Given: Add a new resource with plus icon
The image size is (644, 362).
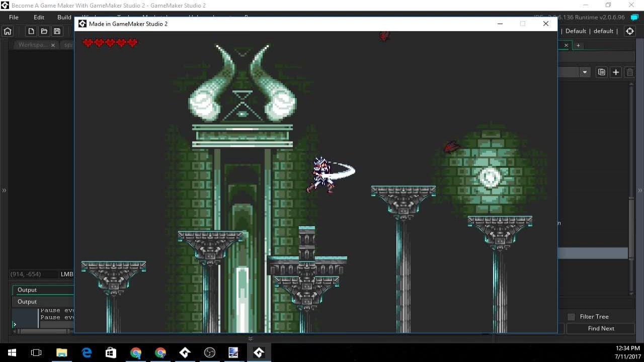Looking at the screenshot, I should click(x=615, y=72).
